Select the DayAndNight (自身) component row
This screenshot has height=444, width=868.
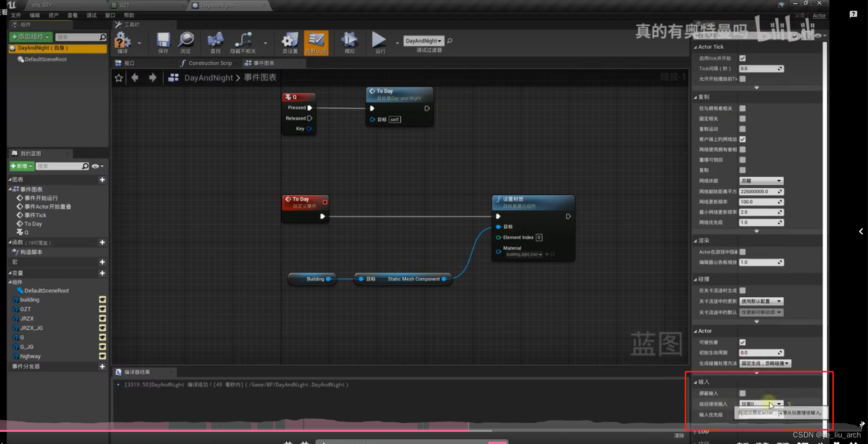click(58, 48)
